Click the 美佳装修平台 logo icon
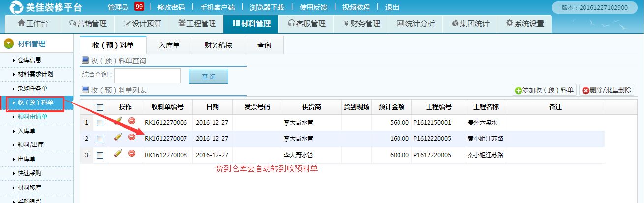This screenshot has height=203, width=644. (16, 7)
